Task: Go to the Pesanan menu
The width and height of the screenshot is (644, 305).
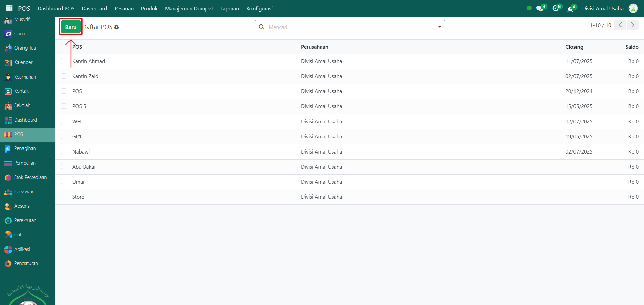Action: (124, 8)
